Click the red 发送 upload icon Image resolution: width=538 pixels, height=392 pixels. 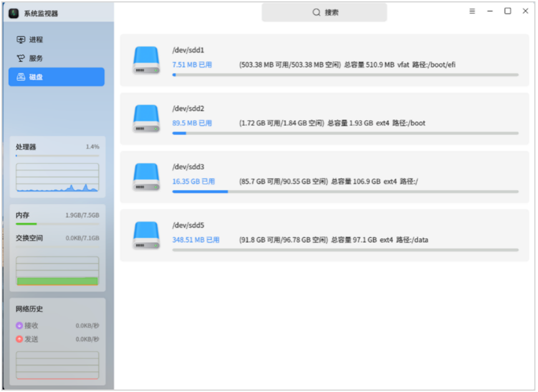point(19,339)
